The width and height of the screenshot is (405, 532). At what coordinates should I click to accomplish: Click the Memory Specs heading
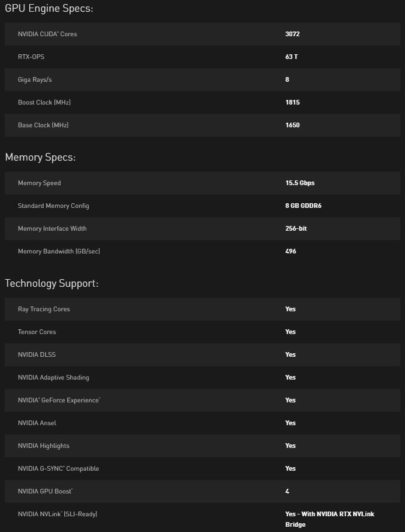tap(40, 157)
